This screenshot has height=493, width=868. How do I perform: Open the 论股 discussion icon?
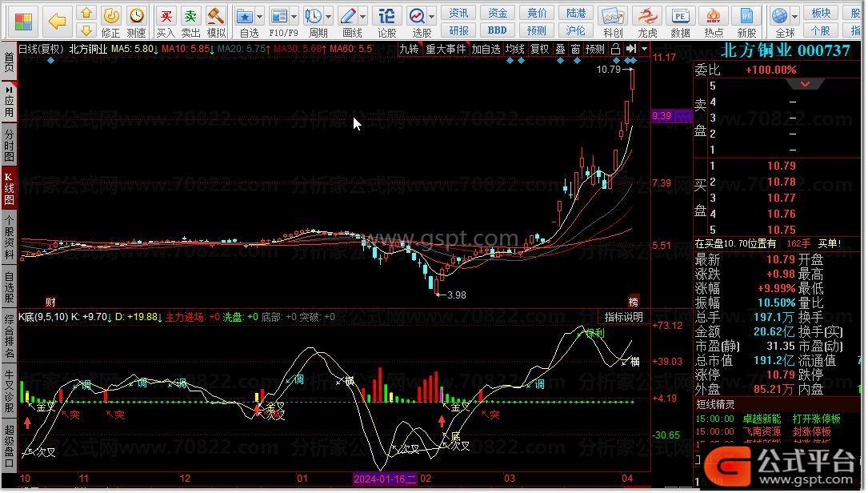click(x=386, y=15)
